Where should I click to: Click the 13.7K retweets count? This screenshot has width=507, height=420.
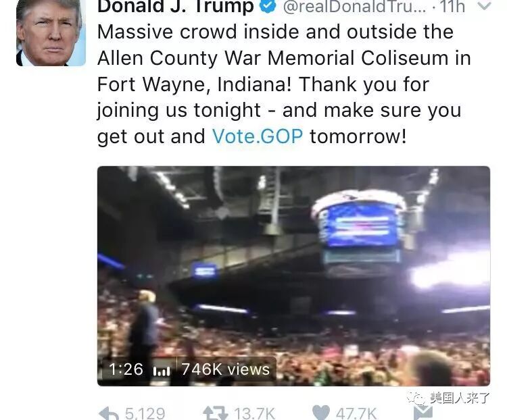coord(254,413)
